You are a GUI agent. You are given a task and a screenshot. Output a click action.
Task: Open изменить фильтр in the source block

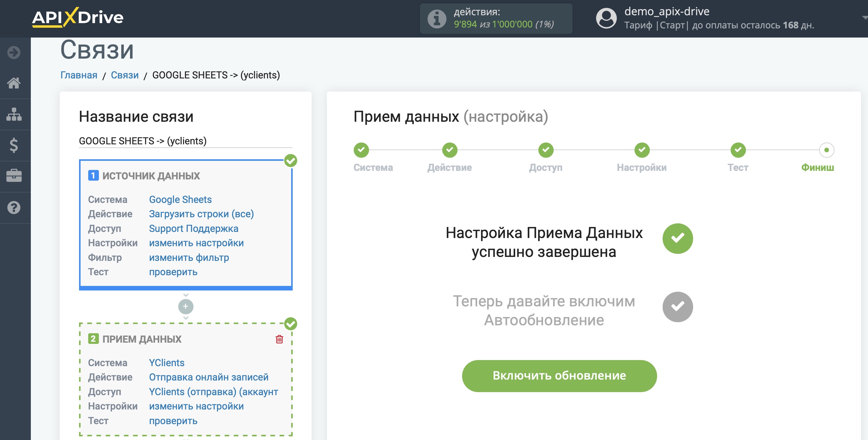[x=189, y=258]
